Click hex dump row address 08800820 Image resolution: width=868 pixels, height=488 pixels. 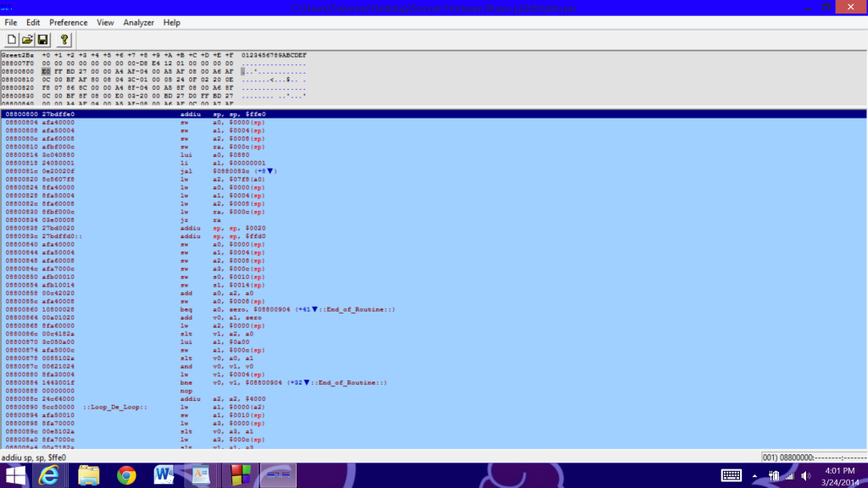coord(18,87)
